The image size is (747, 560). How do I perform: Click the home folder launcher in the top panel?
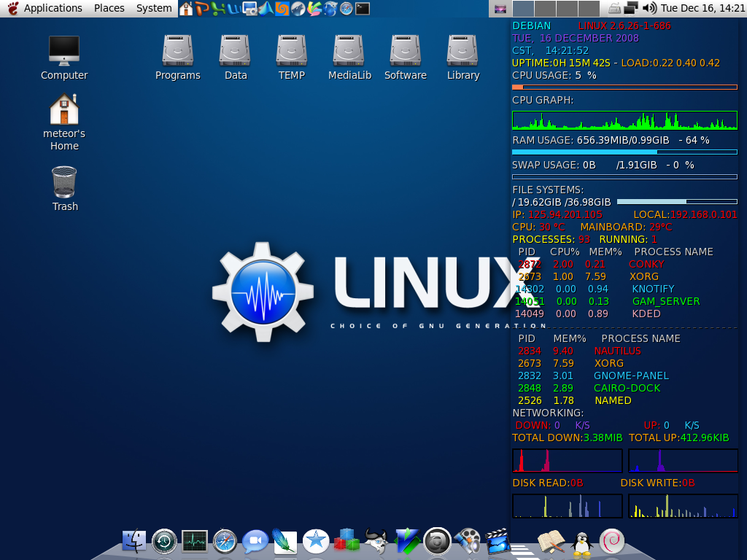click(x=186, y=9)
